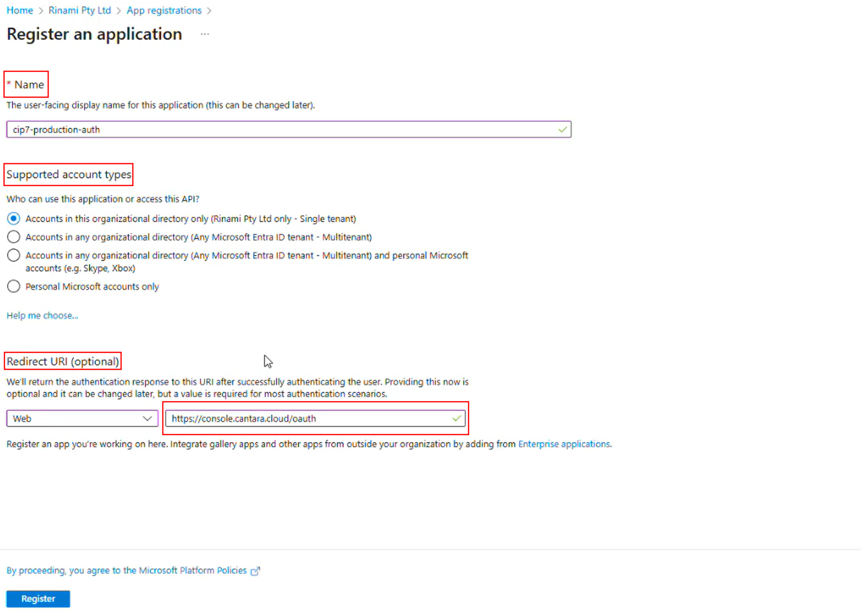This screenshot has height=616, width=861.
Task: Click the external link icon next to Platform Policies
Action: click(x=255, y=571)
